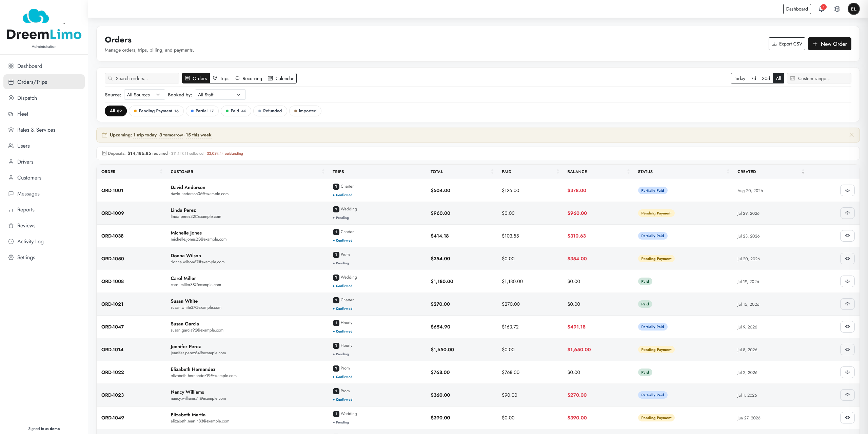View order ORD-1001 via eye icon

point(847,190)
